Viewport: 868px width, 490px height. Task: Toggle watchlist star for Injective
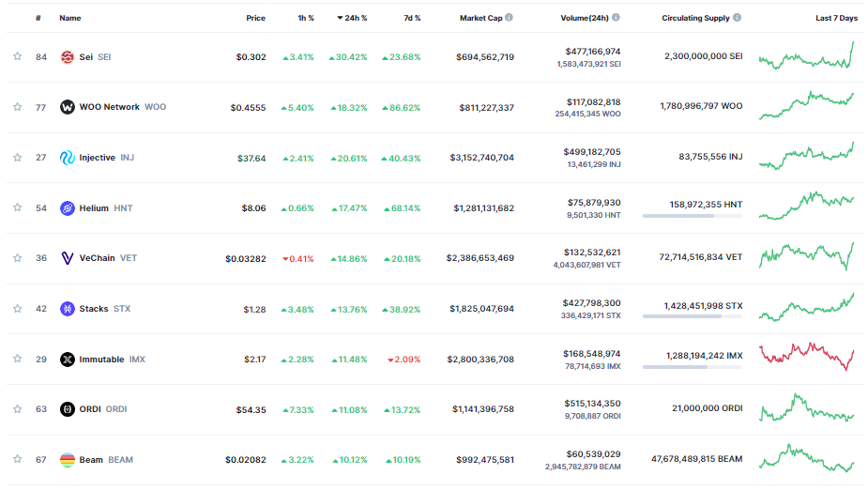(17, 158)
